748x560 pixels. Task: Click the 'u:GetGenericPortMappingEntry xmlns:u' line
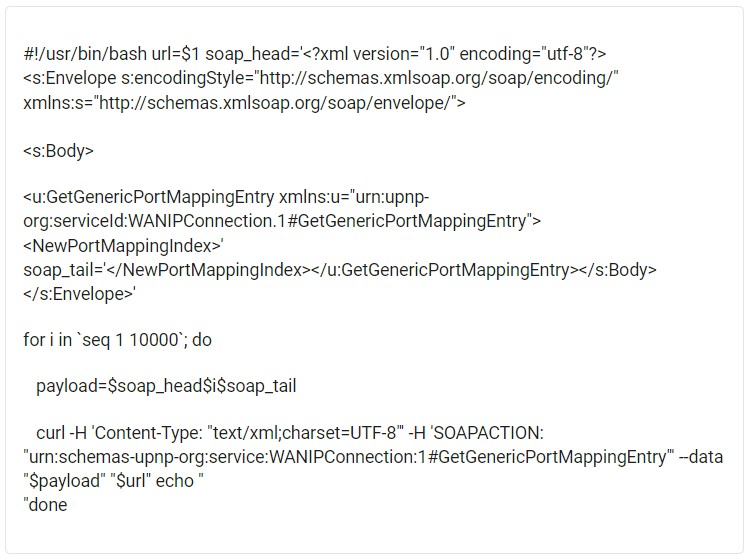click(226, 197)
